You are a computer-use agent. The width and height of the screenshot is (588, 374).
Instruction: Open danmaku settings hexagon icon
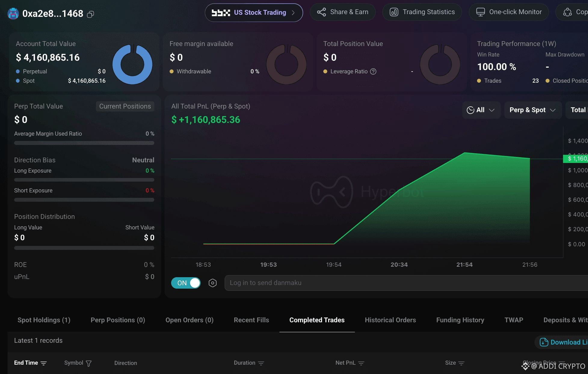[213, 283]
